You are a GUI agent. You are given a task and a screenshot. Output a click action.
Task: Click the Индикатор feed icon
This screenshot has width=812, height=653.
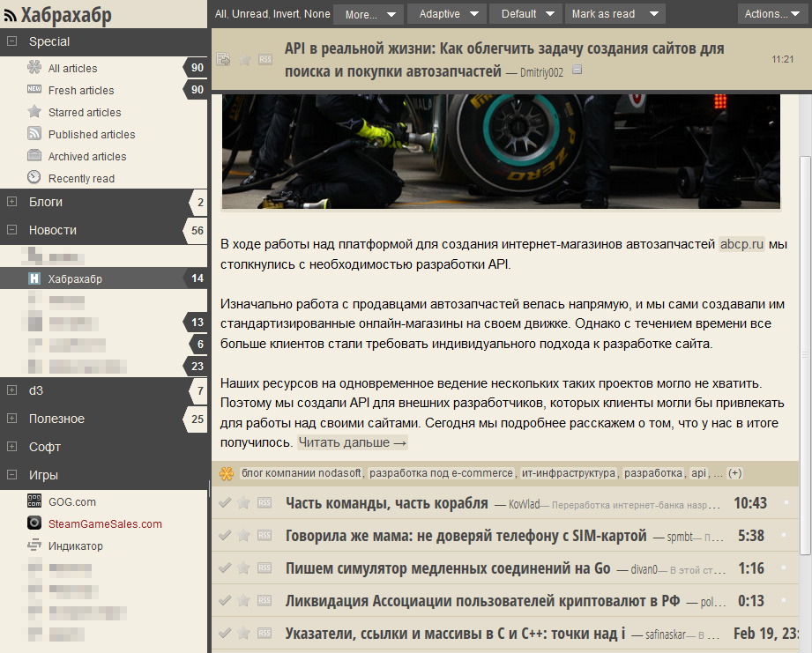click(34, 545)
